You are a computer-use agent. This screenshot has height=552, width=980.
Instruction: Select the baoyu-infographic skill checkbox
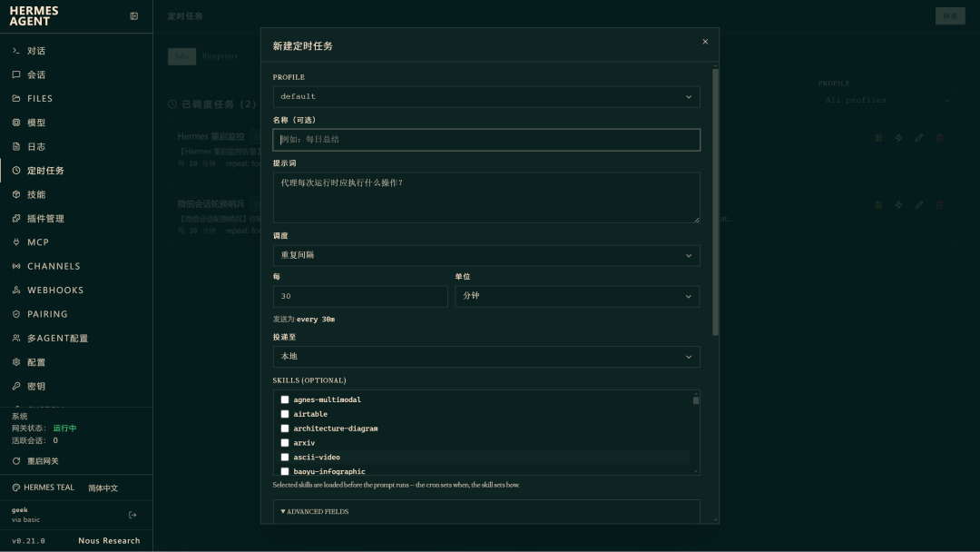[x=285, y=471]
